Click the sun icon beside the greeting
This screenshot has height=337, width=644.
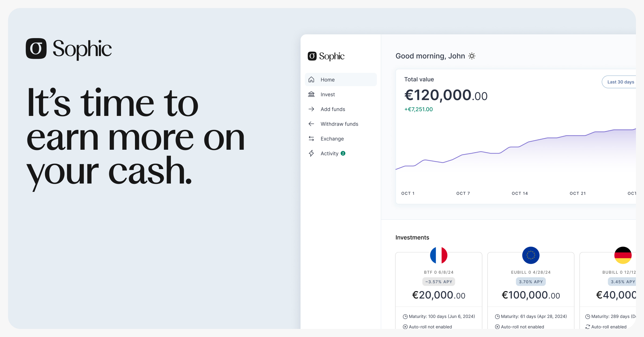472,56
